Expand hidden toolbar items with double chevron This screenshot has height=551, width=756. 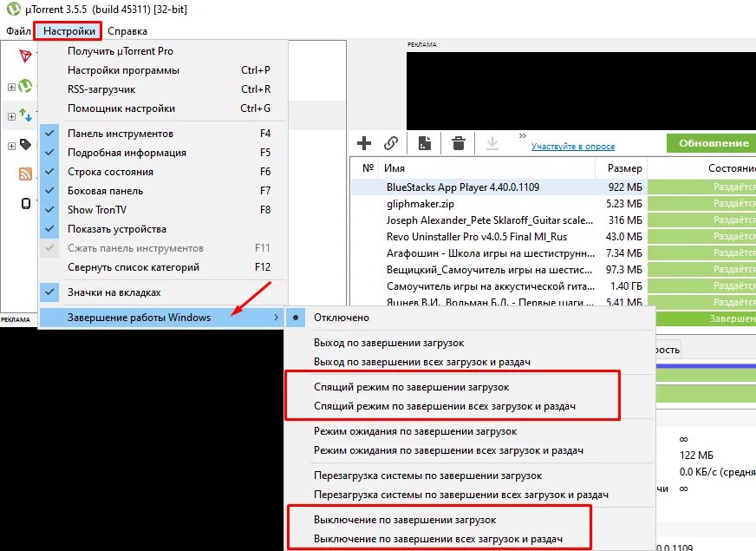(x=522, y=135)
